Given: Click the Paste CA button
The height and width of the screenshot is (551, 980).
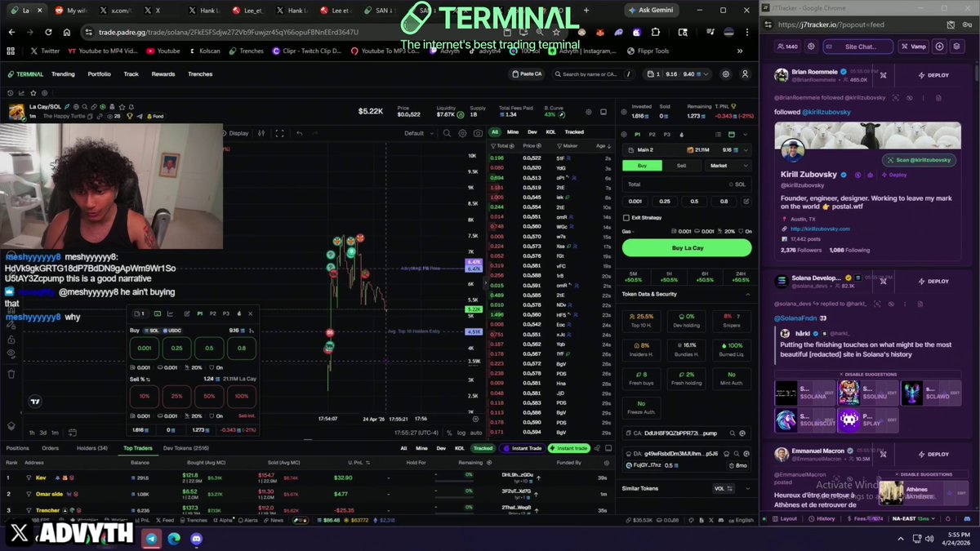Looking at the screenshot, I should [527, 74].
